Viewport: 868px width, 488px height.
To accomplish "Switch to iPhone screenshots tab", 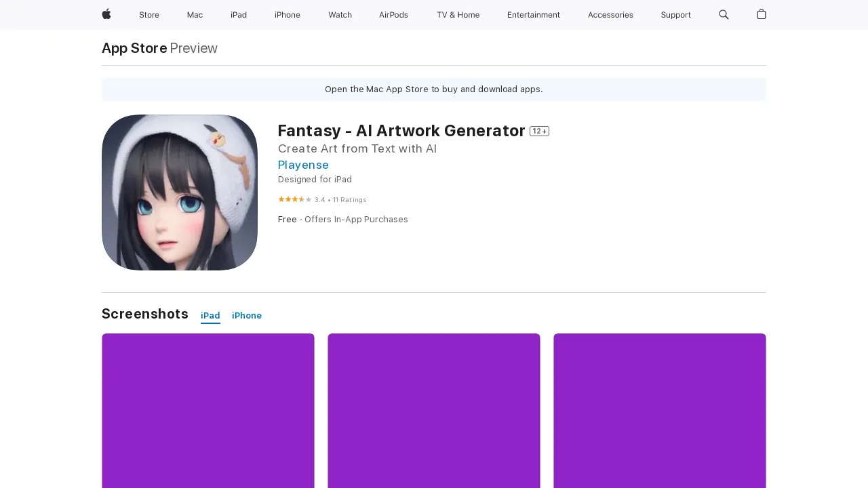I will pos(247,316).
